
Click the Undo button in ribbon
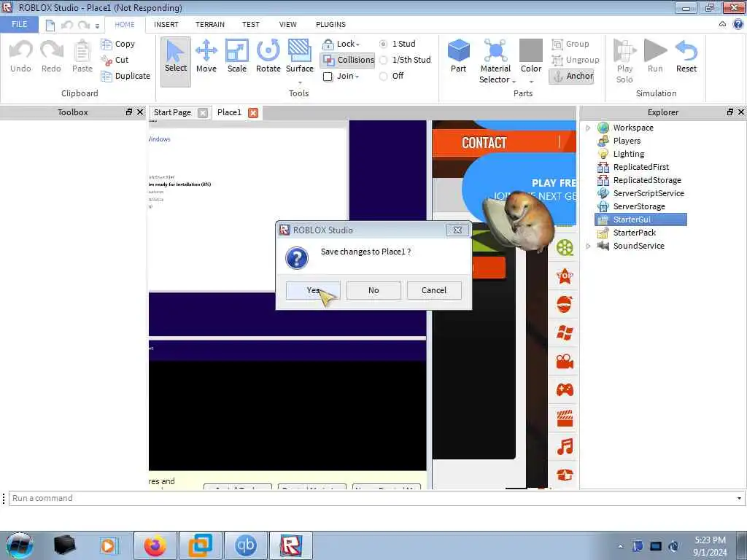20,57
